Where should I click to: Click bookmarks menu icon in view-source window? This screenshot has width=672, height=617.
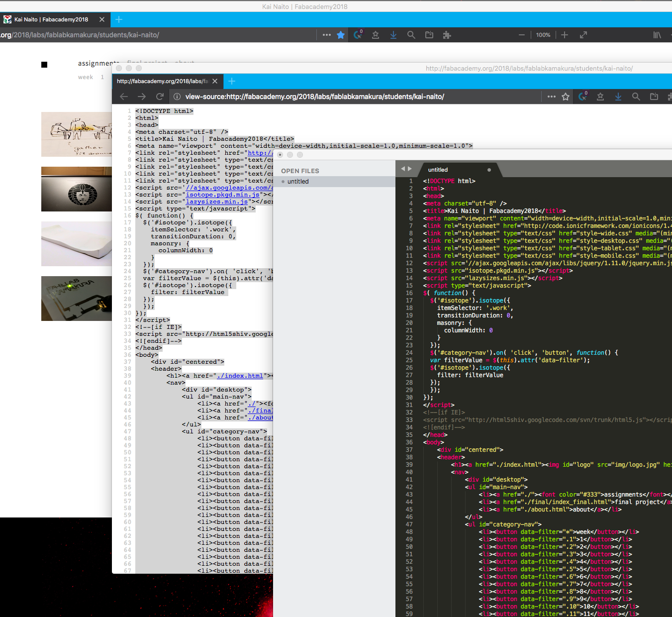[600, 97]
